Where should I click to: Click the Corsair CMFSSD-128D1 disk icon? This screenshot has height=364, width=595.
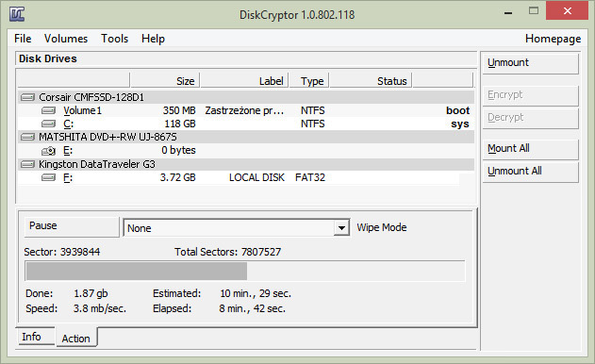click(27, 97)
